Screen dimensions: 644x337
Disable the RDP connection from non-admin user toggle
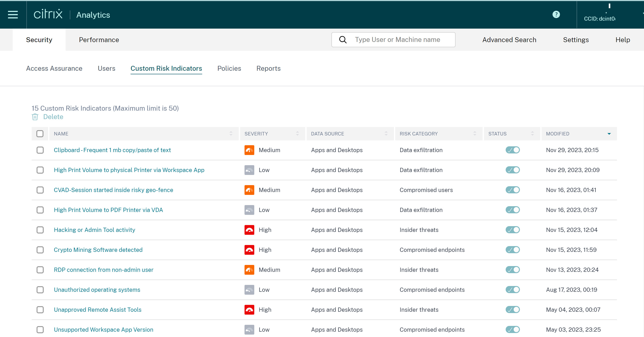(x=513, y=270)
